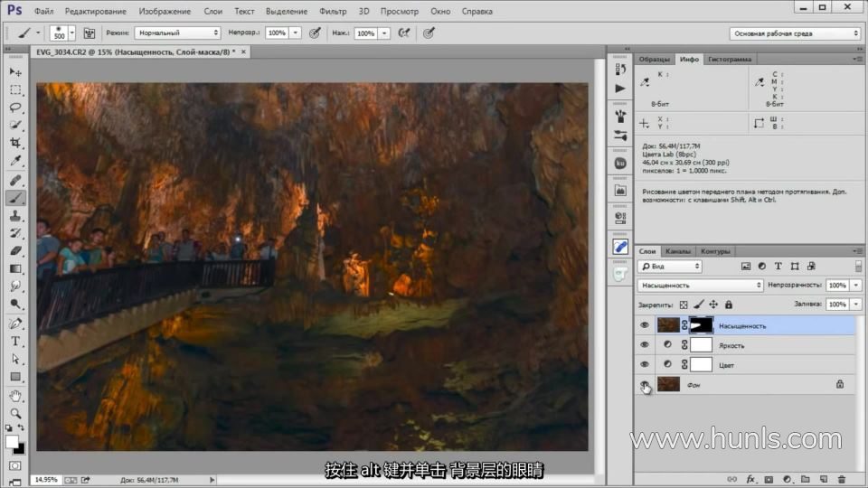This screenshot has width=868, height=488.
Task: Toggle visibility of the Яркость layer
Action: pos(645,345)
